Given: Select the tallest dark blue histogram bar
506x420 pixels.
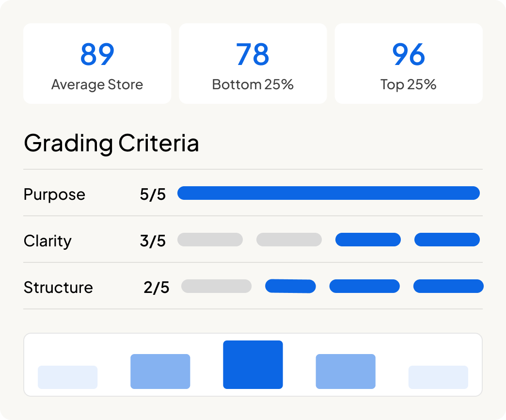Looking at the screenshot, I should [x=253, y=365].
